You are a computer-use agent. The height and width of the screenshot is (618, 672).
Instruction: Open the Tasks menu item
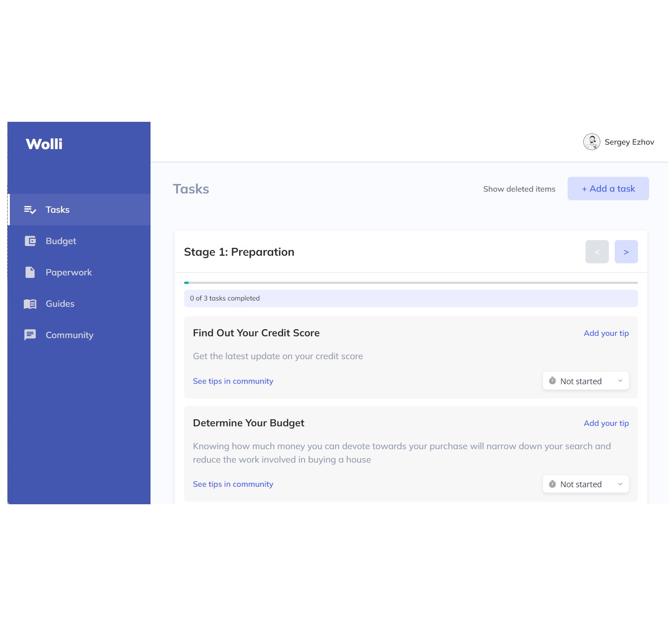(x=80, y=210)
